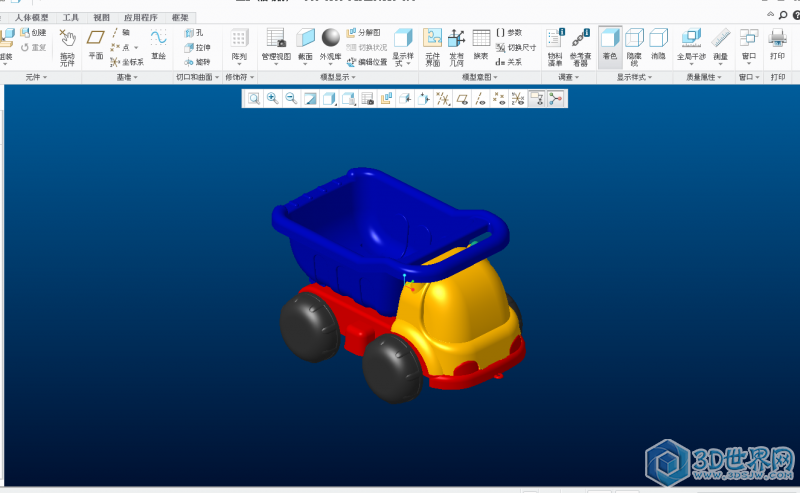Expand the 点 dropdown arrow
The height and width of the screenshot is (493, 800).
(136, 48)
